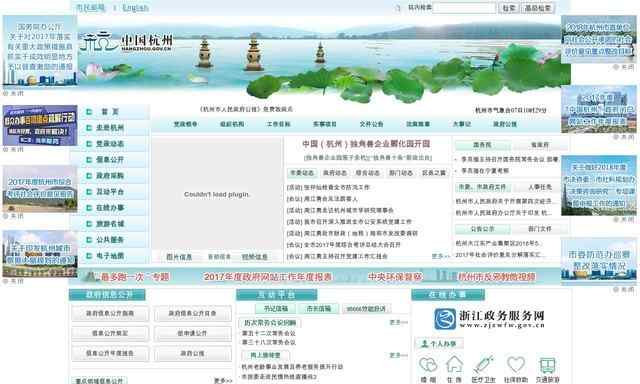Select the 公告公示 tab
The width and height of the screenshot is (640, 384).
point(482,229)
